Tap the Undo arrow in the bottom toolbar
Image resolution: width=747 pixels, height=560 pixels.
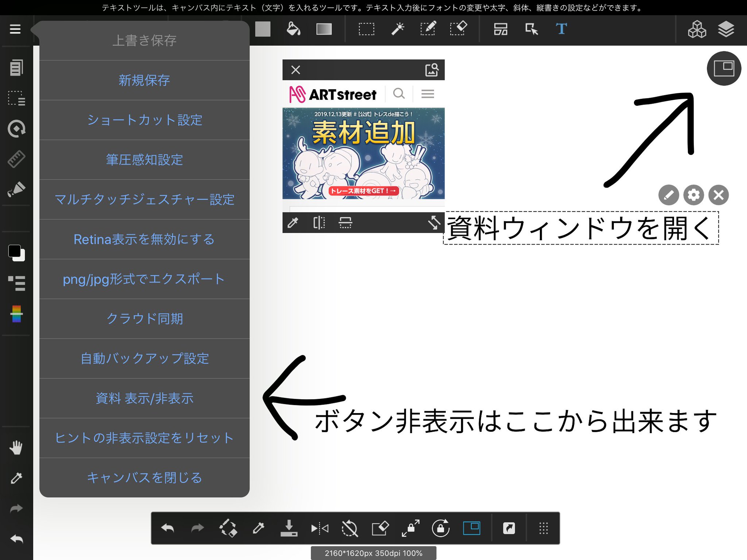pos(168,528)
